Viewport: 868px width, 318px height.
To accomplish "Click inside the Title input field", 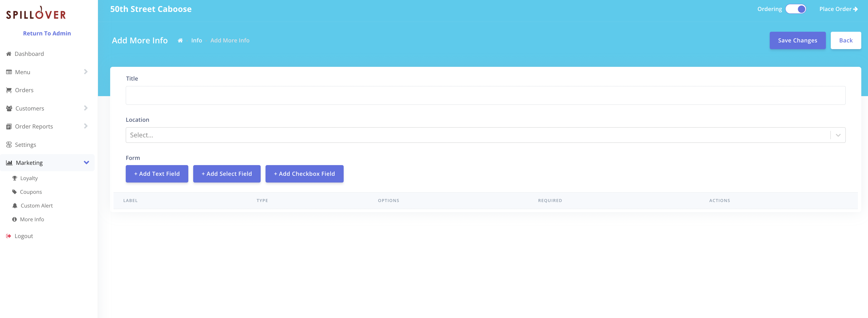I will click(486, 95).
